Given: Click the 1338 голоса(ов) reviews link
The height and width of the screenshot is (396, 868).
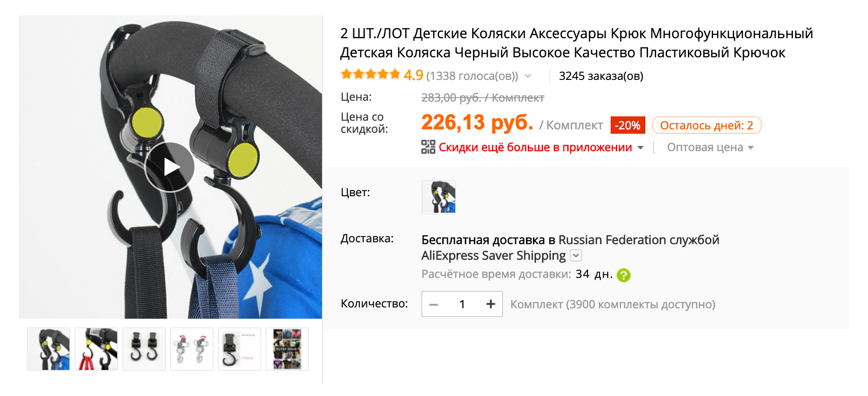Looking at the screenshot, I should (x=472, y=76).
